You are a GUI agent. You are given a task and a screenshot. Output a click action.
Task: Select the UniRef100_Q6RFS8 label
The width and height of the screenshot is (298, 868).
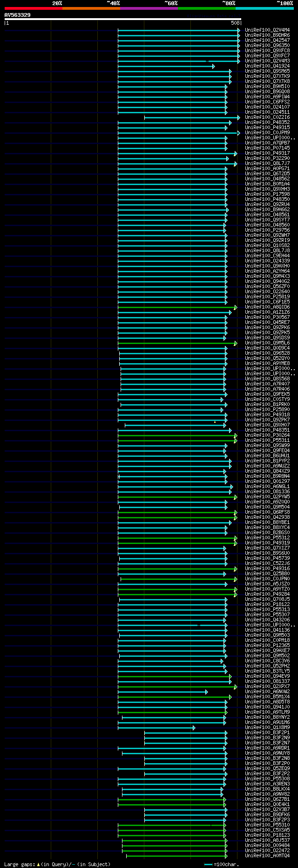[267, 512]
